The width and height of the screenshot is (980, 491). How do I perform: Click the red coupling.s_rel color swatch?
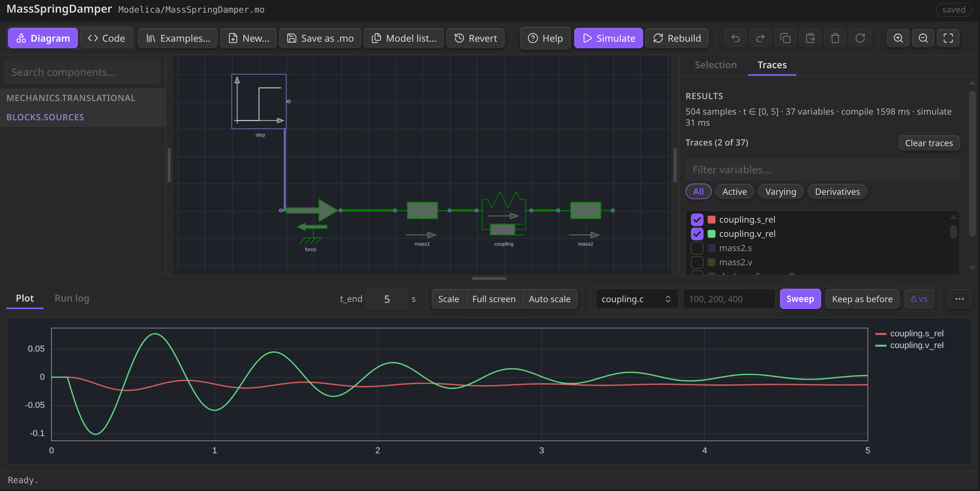tap(711, 220)
